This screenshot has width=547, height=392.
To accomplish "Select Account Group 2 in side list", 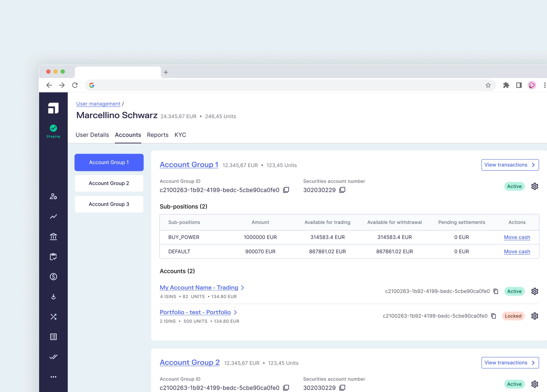I will pos(109,183).
